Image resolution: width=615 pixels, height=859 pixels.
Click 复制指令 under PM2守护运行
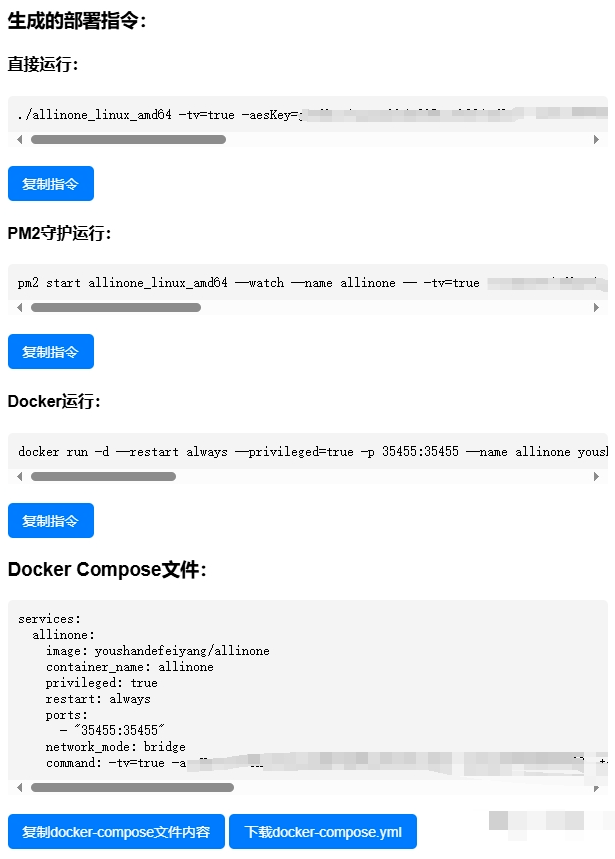[51, 351]
